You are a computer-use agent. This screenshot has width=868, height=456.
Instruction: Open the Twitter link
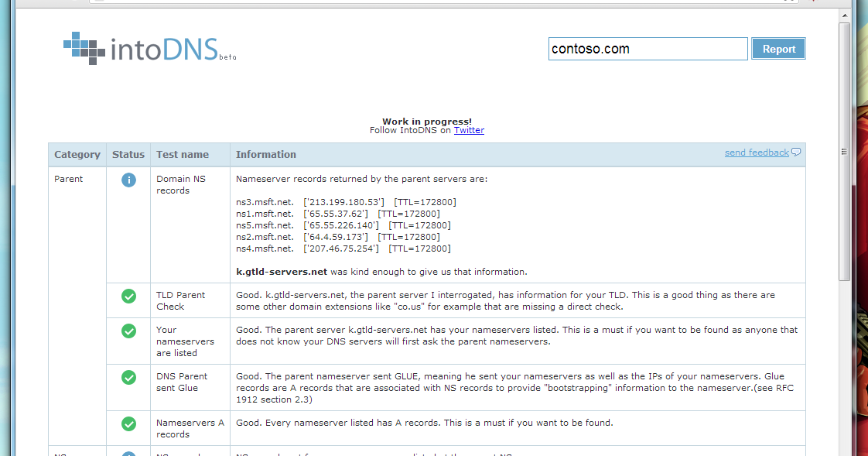coord(469,130)
